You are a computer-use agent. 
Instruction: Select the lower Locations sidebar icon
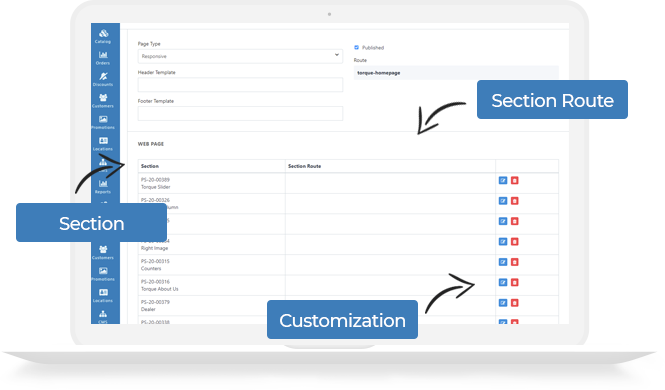pyautogui.click(x=103, y=295)
